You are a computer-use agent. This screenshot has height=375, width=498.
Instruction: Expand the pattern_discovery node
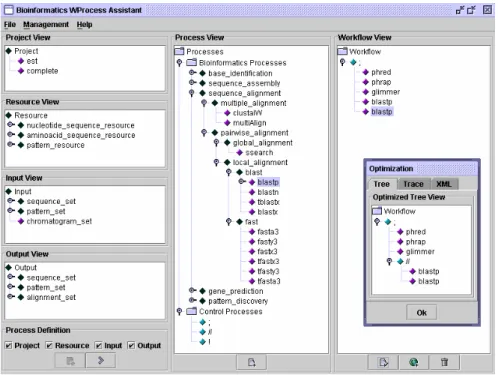(x=192, y=300)
